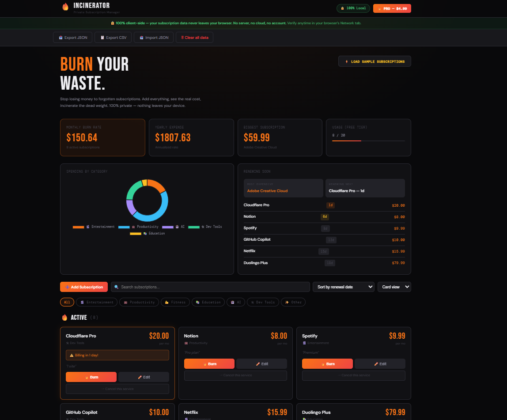This screenshot has width=507, height=420.
Task: Edit the Spotify subscription
Action: 380,364
